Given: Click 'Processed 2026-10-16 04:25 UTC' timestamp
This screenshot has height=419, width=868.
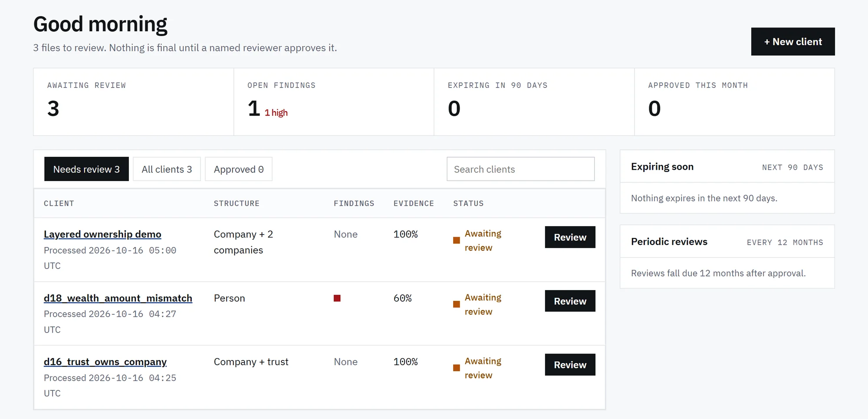Looking at the screenshot, I should (x=110, y=386).
